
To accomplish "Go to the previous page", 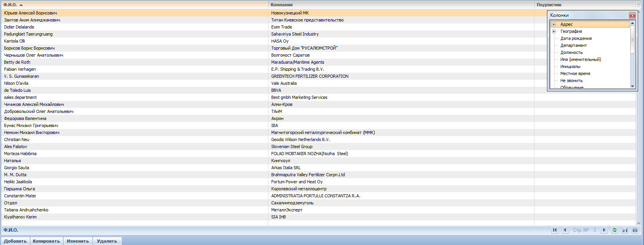I will [565, 230].
